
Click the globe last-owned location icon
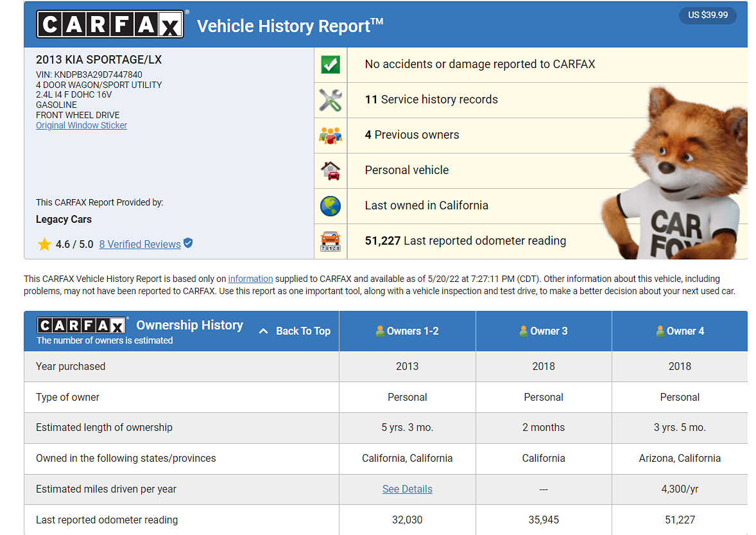point(331,206)
